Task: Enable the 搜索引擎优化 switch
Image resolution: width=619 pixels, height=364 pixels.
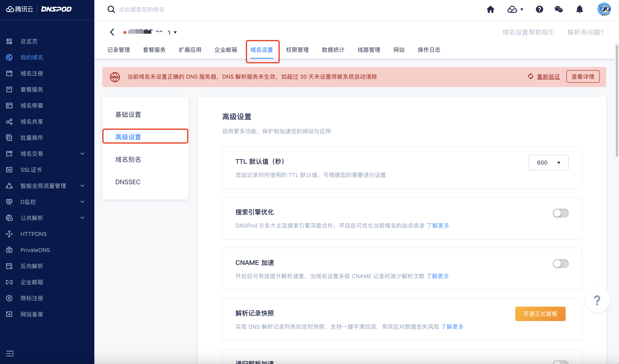Action: (x=561, y=213)
